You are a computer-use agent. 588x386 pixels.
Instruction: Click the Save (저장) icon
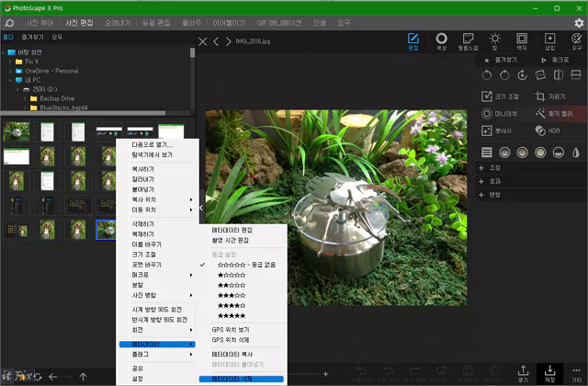[x=549, y=374]
